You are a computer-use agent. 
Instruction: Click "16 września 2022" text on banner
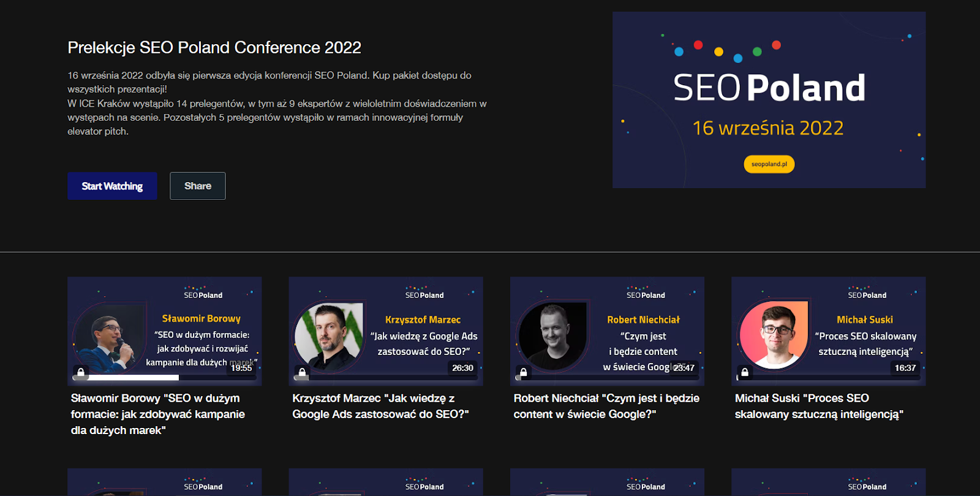tap(768, 128)
